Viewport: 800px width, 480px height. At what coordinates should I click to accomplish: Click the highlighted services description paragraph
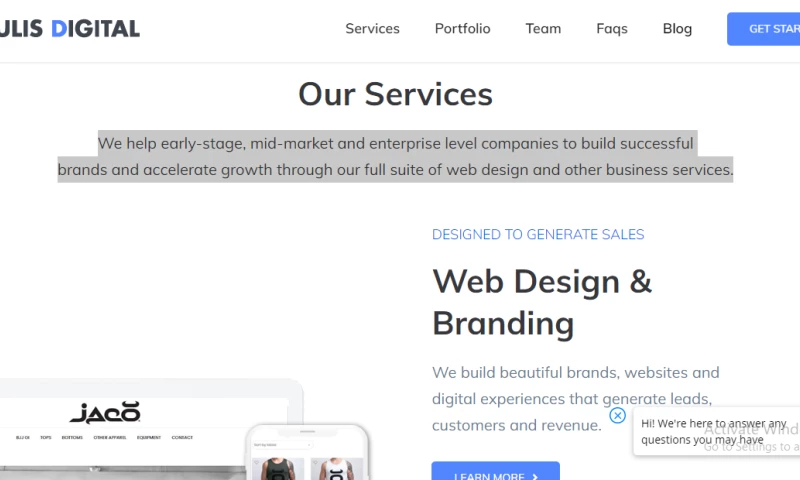(x=395, y=156)
